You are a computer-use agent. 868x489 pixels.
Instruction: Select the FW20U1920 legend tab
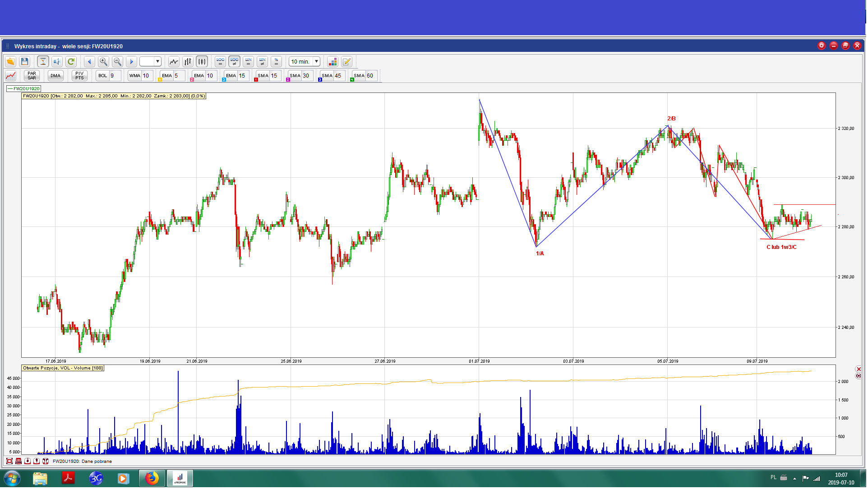(24, 89)
